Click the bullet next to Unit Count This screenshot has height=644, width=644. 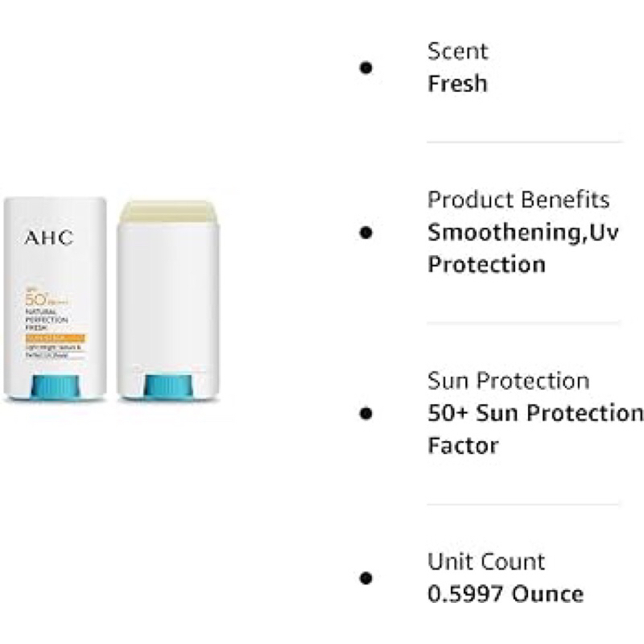365,578
